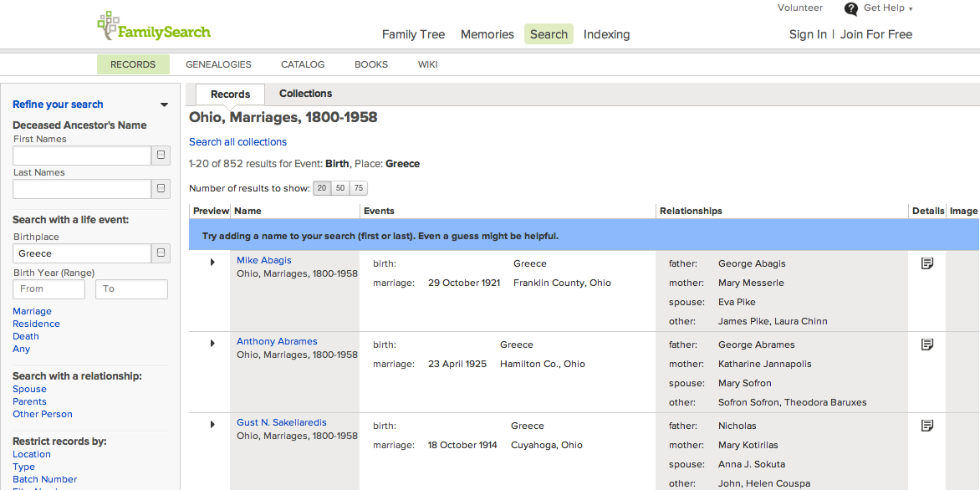
Task: Expand preview for Gust N. Sakellaredis row
Action: [x=212, y=425]
